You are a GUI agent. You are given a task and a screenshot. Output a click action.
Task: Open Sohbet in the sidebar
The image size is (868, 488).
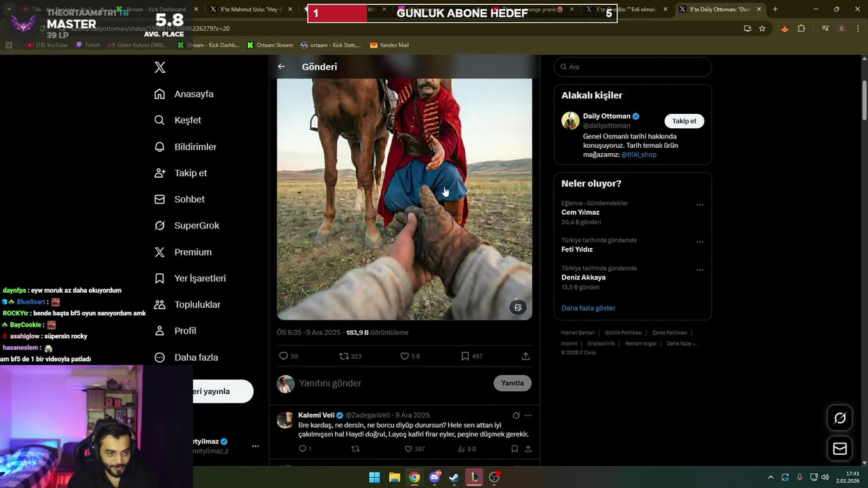179,199
